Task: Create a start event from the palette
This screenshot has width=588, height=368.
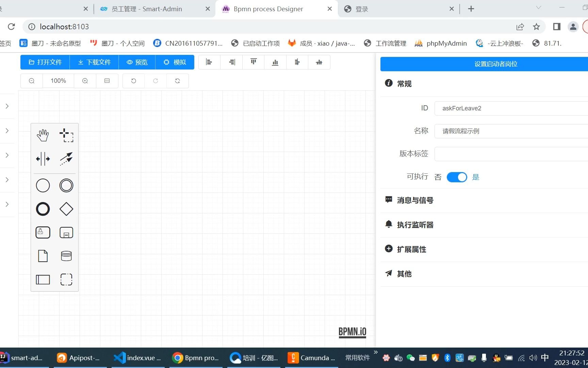Action: [43, 185]
